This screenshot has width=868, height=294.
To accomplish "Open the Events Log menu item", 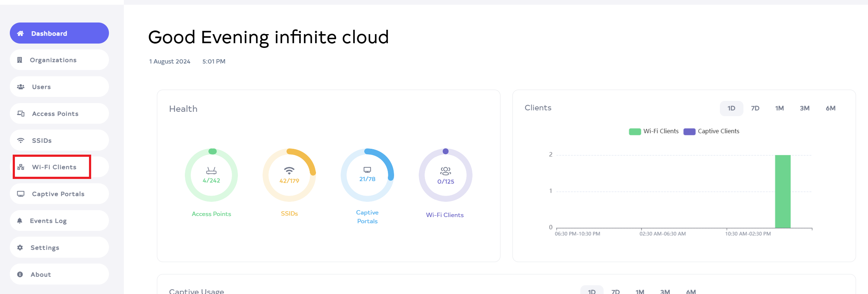I will [x=48, y=221].
